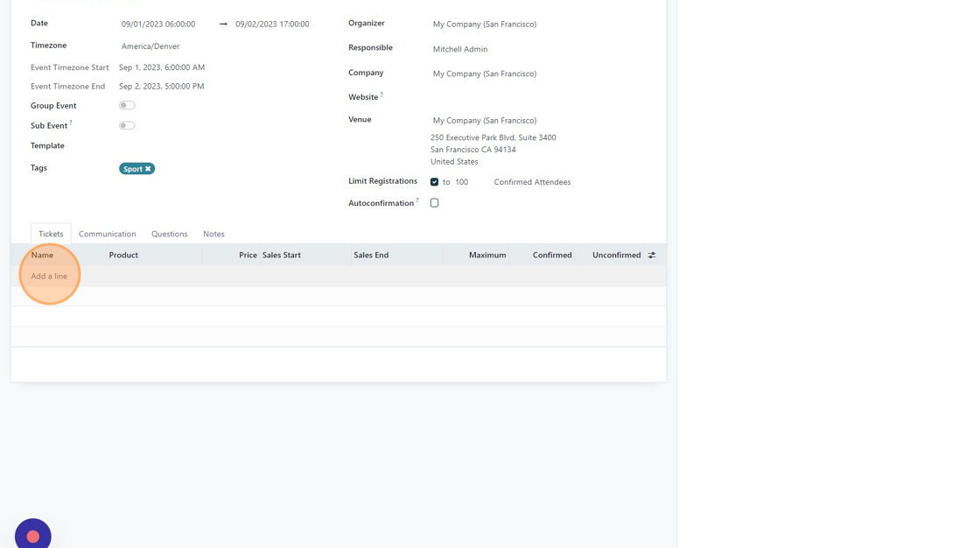Remove the Sport tag via its x icon
This screenshot has width=980, height=548.
(148, 169)
